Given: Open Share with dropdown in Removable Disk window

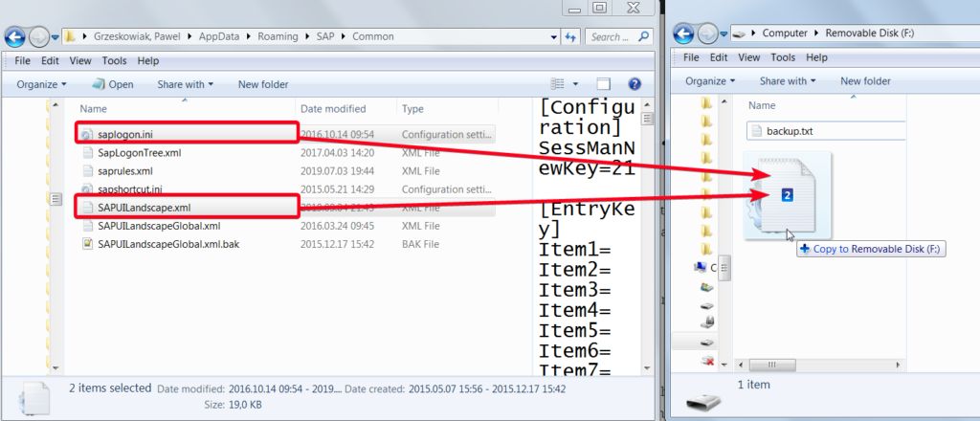Looking at the screenshot, I should 788,81.
